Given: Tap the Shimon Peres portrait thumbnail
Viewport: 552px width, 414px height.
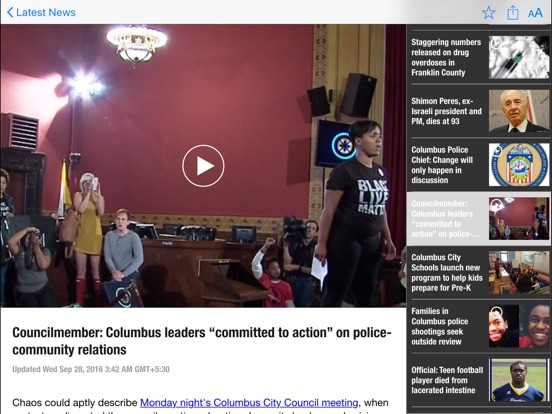Looking at the screenshot, I should tap(519, 111).
